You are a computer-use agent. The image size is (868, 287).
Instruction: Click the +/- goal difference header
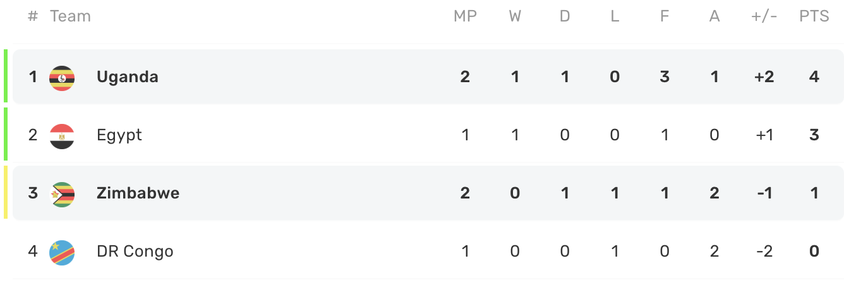point(764,16)
